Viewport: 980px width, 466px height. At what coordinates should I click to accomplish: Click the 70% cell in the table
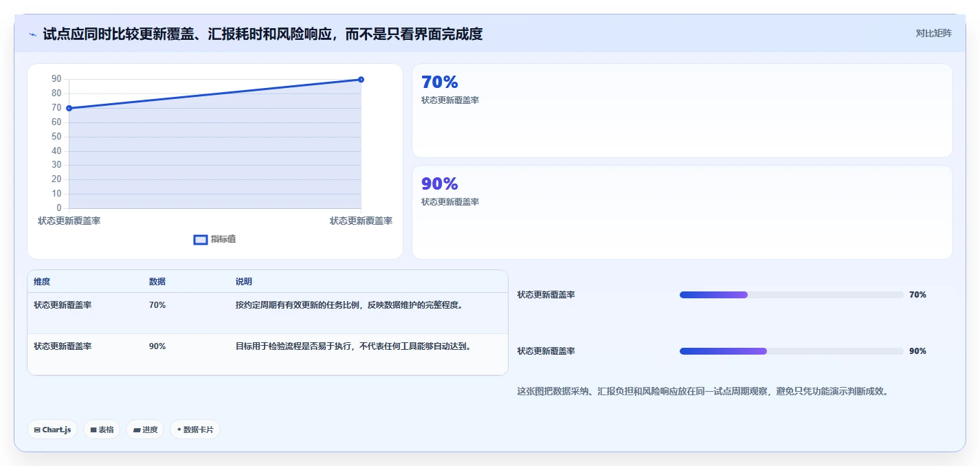[x=157, y=305]
